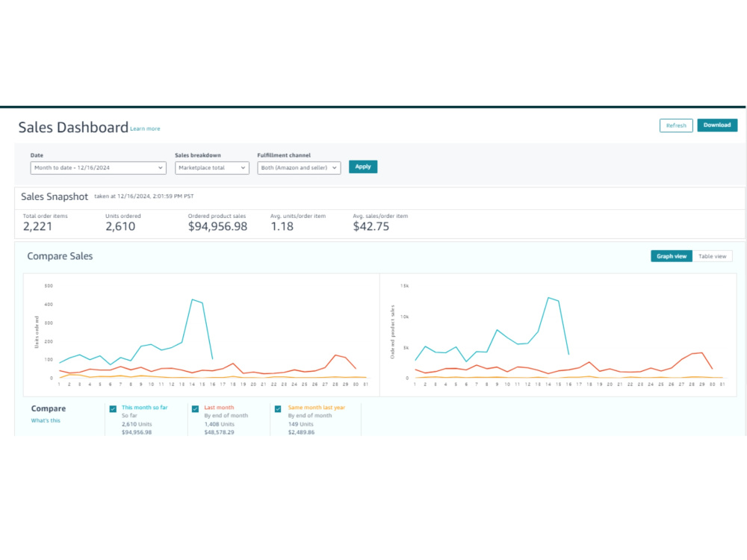The image size is (747, 560).
Task: Click the $2,489.86 value
Action: pyautogui.click(x=302, y=432)
